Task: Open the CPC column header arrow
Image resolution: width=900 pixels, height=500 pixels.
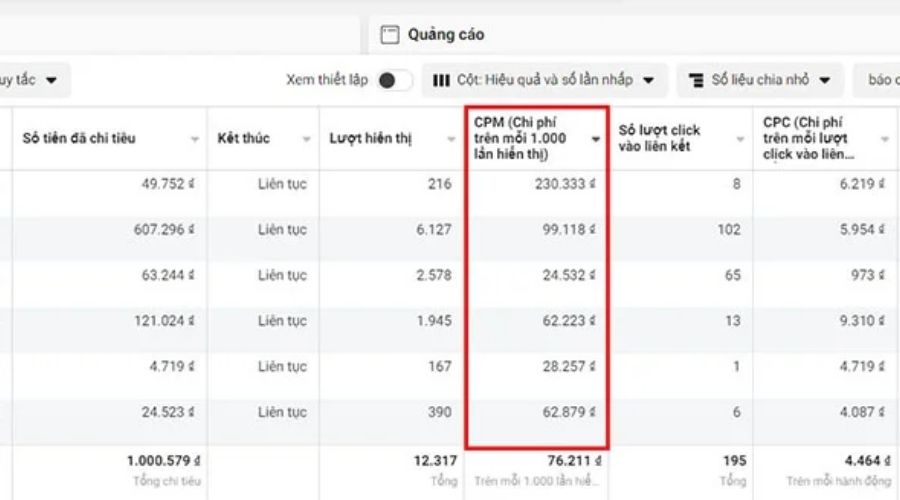Action: 885,139
